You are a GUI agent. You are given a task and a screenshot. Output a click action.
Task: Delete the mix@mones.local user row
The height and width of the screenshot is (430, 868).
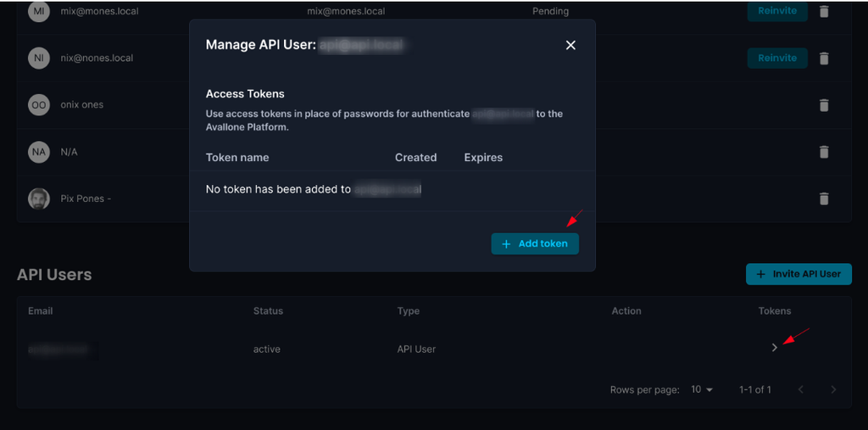pos(824,11)
